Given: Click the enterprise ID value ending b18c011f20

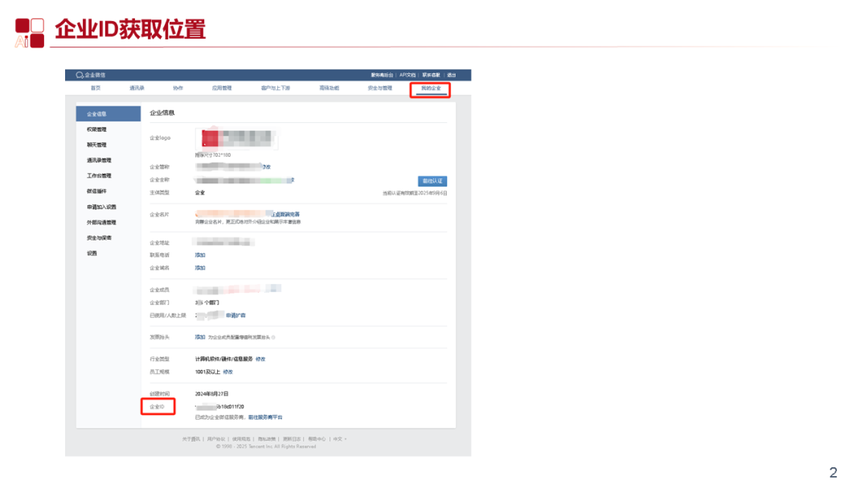Looking at the screenshot, I should pos(219,407).
